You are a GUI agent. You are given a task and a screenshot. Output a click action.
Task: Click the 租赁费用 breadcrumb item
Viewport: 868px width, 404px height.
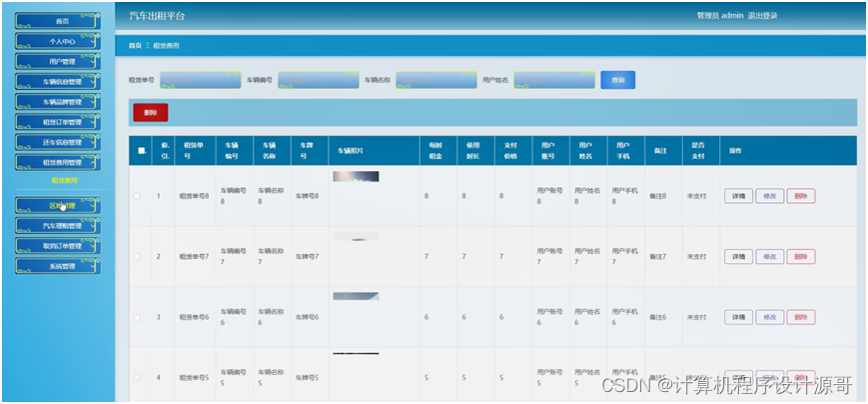click(x=166, y=45)
